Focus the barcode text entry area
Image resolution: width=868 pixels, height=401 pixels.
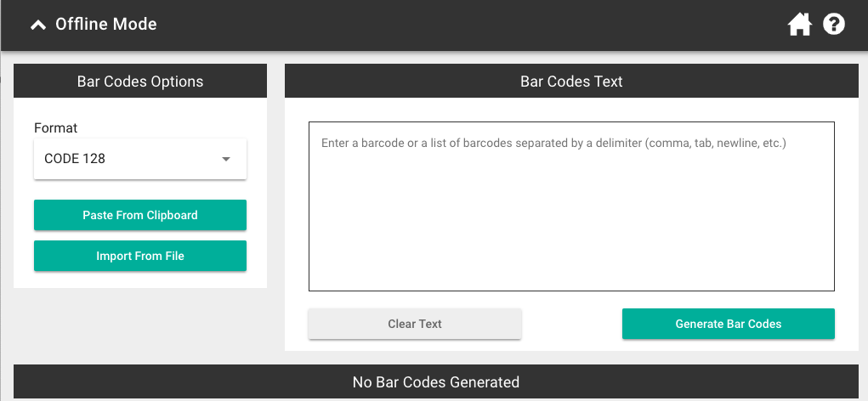point(571,206)
